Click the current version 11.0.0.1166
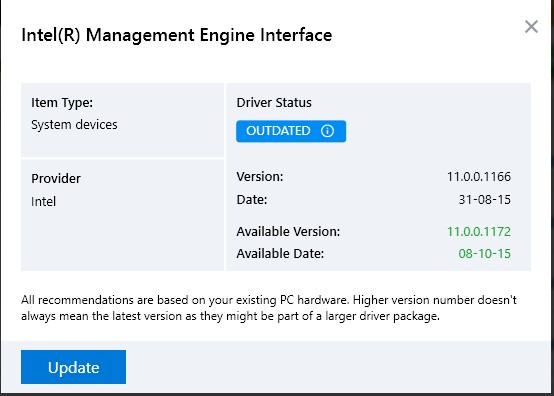This screenshot has width=554, height=396. (479, 177)
